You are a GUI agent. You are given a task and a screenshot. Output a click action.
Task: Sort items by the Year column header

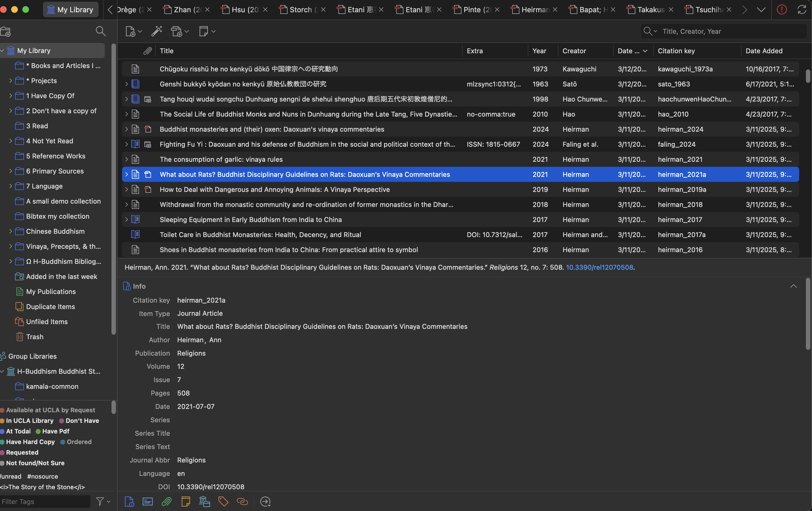[539, 51]
